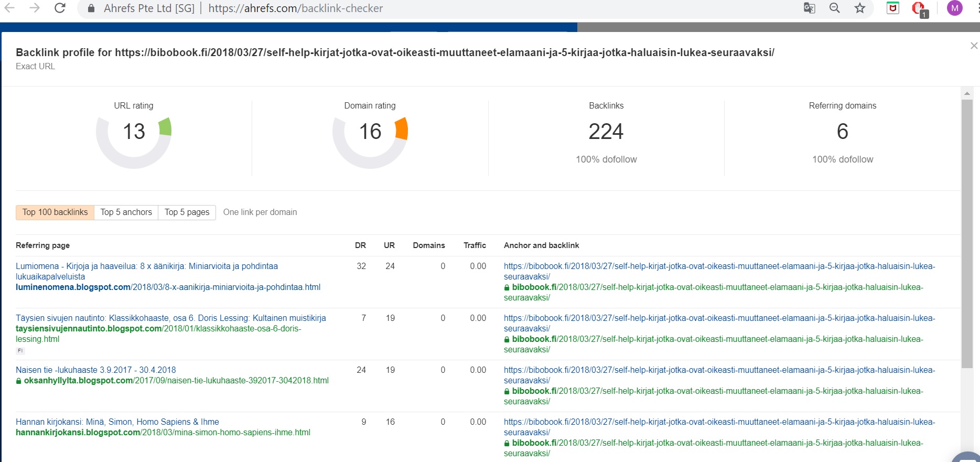Click the scroll up arrow in the scrollbar
The image size is (980, 462).
[x=967, y=93]
